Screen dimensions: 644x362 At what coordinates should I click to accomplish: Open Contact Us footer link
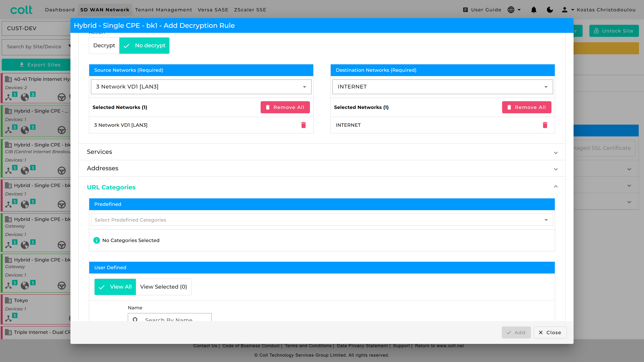point(205,346)
